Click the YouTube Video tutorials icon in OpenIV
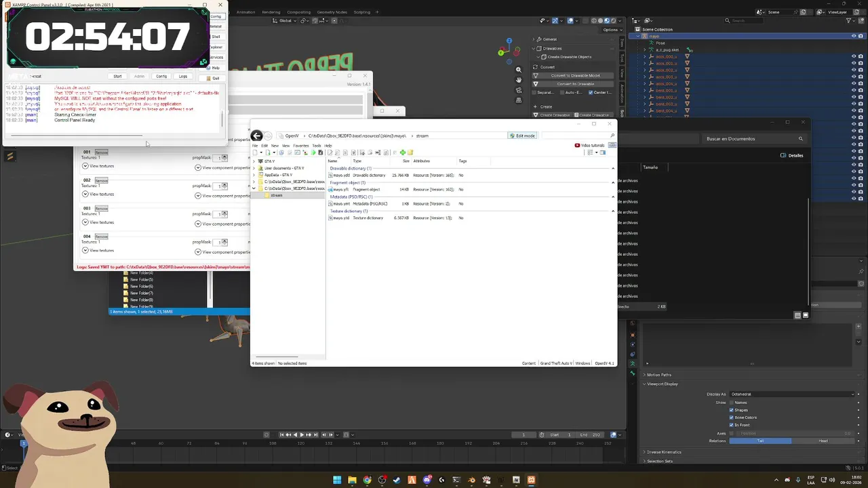Image resolution: width=868 pixels, height=488 pixels. pos(577,145)
